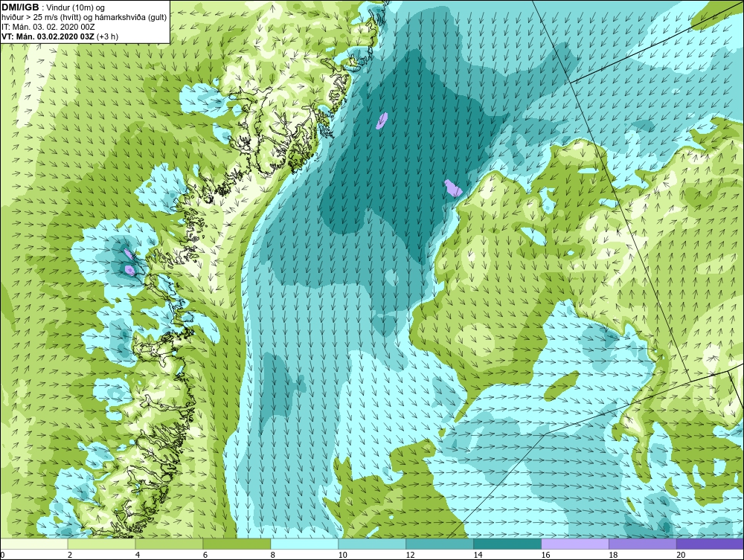Click the "12" legend scale label
The width and height of the screenshot is (744, 560).
(410, 555)
